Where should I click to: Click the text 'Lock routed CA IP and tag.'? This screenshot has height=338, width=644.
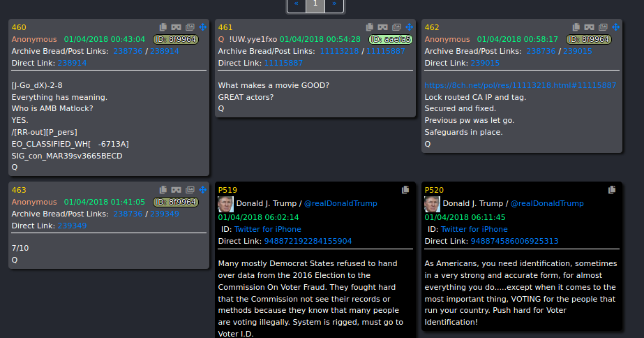tap(475, 97)
